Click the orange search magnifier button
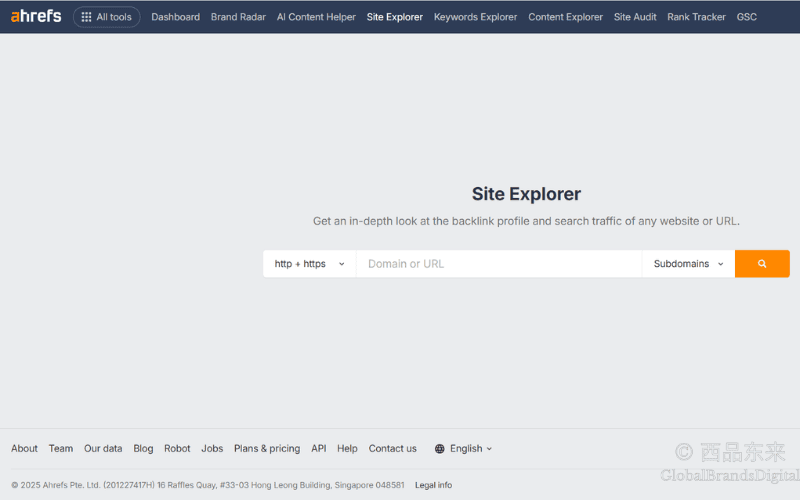This screenshot has height=500, width=800. coord(762,264)
